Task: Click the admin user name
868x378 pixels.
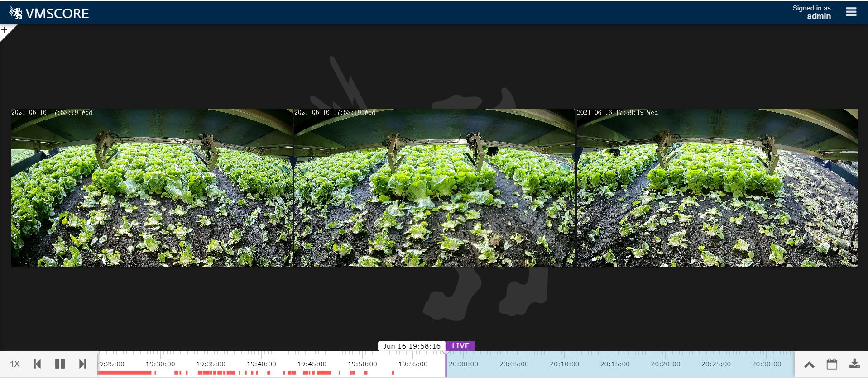Action: coord(819,16)
